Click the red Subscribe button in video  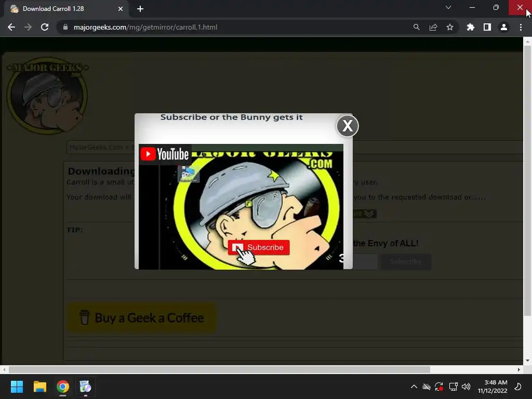pyautogui.click(x=259, y=247)
